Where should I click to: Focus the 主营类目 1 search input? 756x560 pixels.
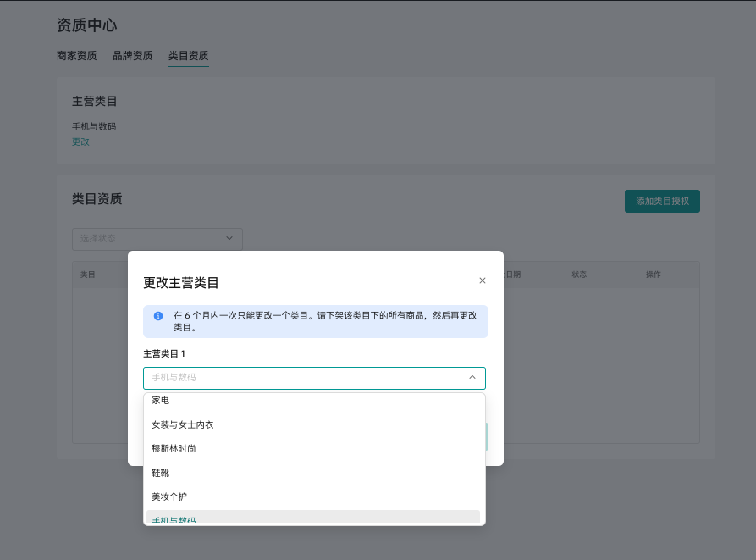pos(305,378)
